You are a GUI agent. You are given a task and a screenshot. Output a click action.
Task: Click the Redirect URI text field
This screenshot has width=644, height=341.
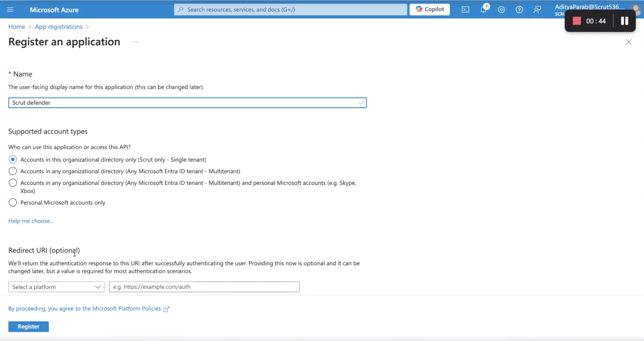coord(204,287)
